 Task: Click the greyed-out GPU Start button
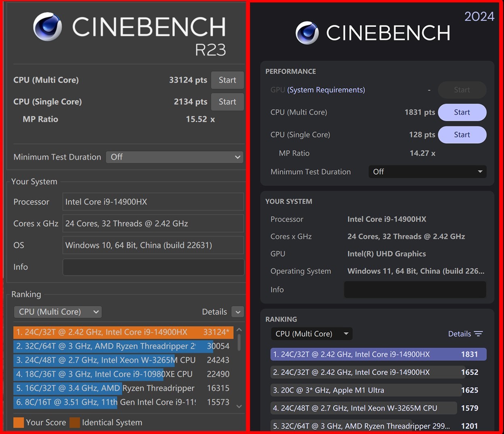(462, 90)
